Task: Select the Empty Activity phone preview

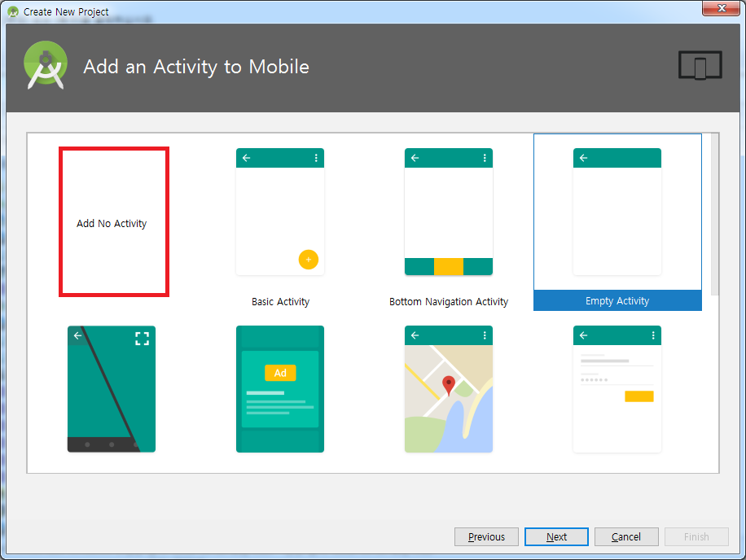Action: coord(617,212)
